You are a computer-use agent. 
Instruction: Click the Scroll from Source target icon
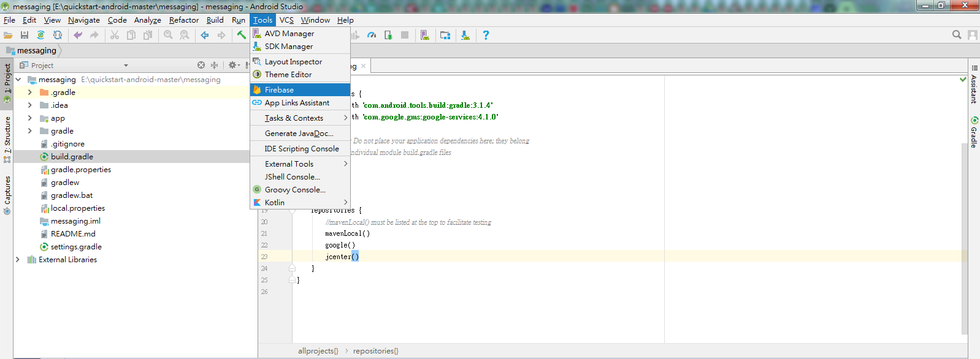pos(201,65)
